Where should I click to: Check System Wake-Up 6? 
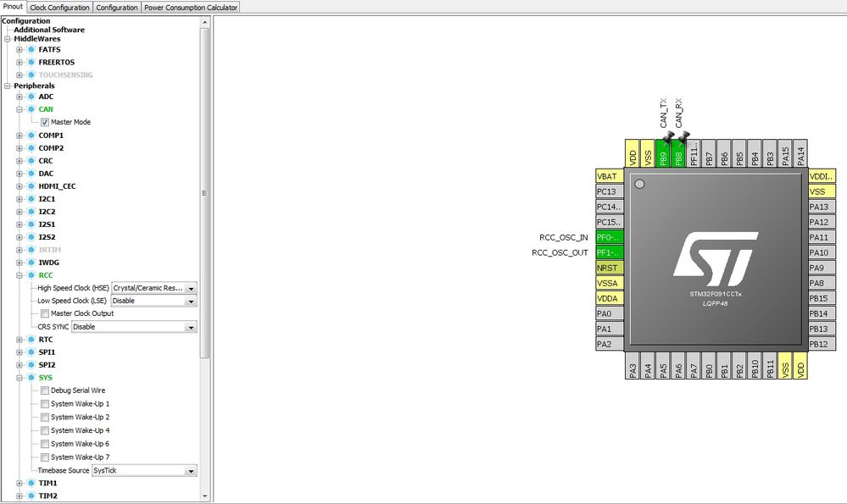45,444
